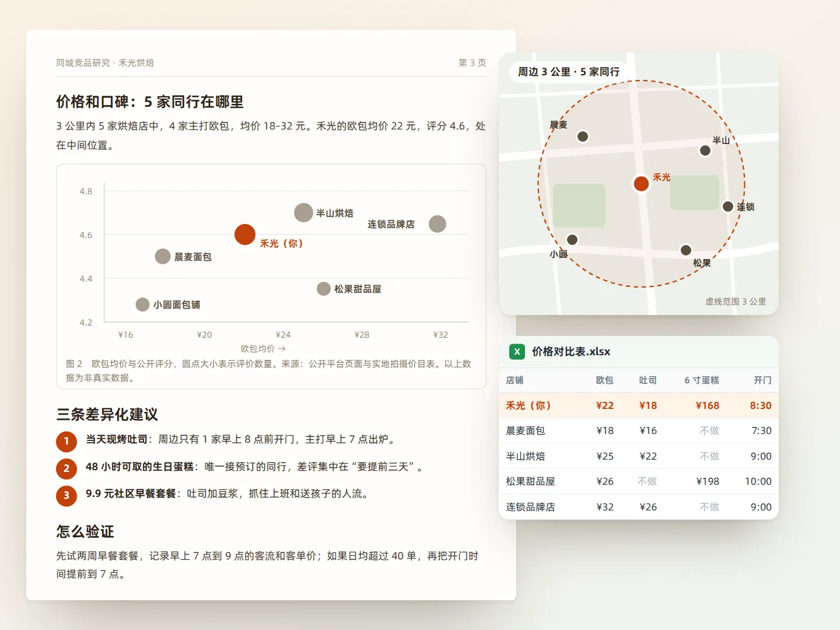Select the 半山 marker dot on the map
The image size is (840, 630).
tap(705, 150)
